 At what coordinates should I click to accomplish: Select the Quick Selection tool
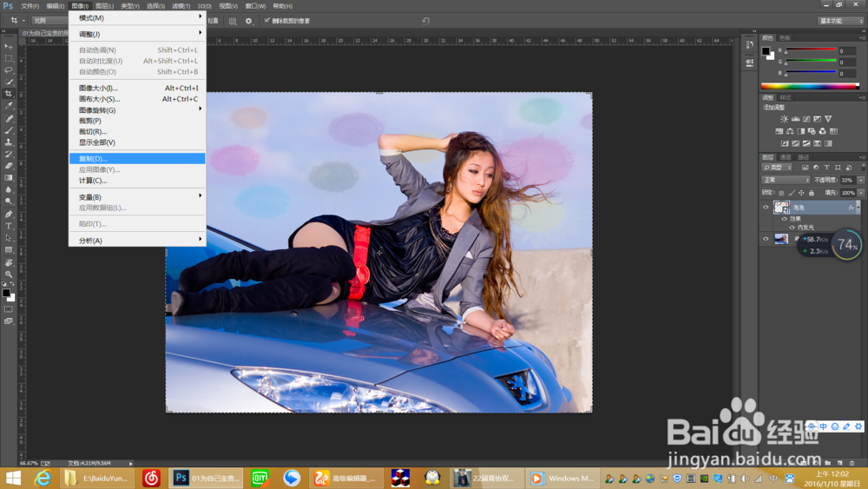[x=9, y=82]
